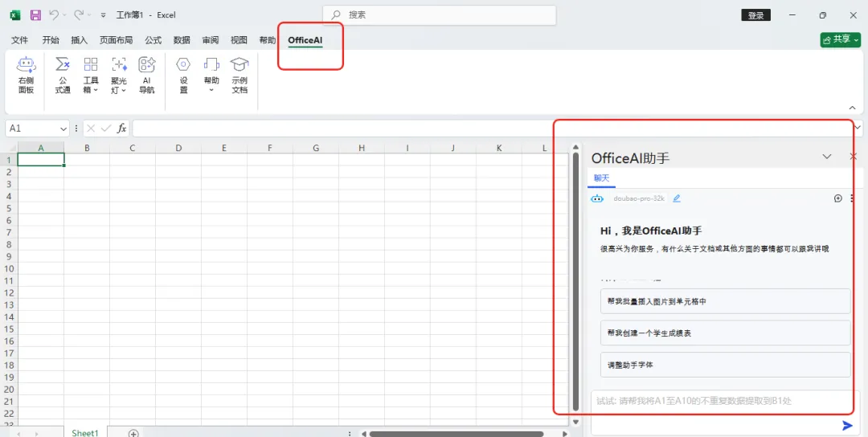Click the doubao-pro-32k model label
Viewport: 868px width, 437px height.
click(639, 198)
